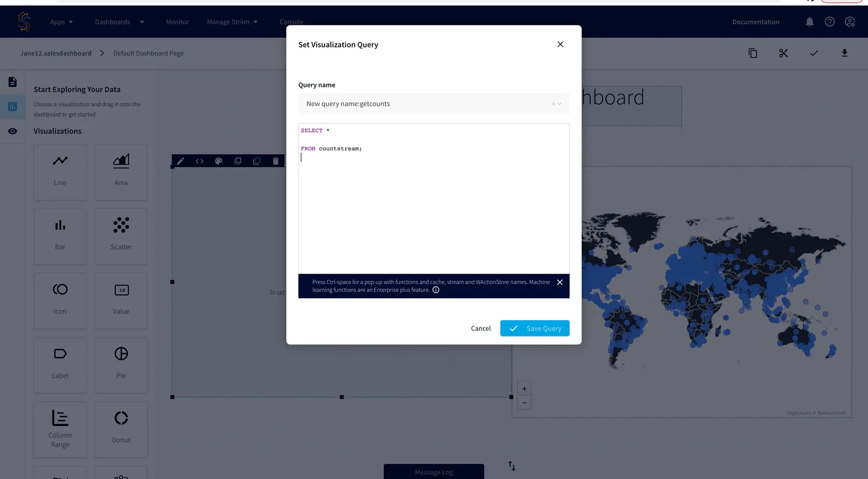Click the Save Query button

[534, 328]
